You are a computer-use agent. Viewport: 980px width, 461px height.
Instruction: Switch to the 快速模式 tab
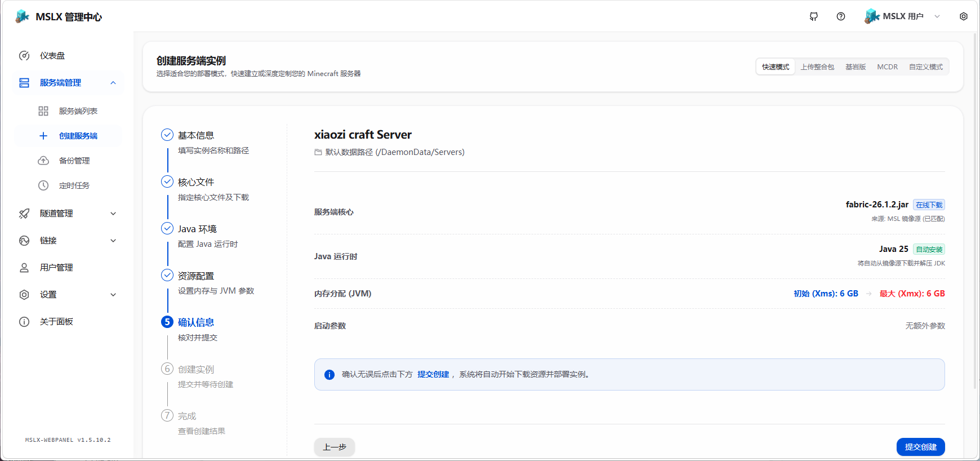click(x=776, y=67)
